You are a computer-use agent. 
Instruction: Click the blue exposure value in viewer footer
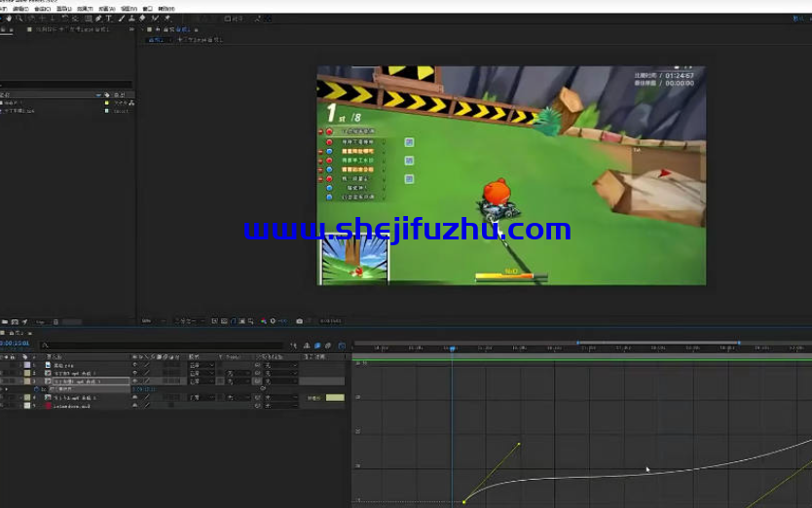(282, 321)
